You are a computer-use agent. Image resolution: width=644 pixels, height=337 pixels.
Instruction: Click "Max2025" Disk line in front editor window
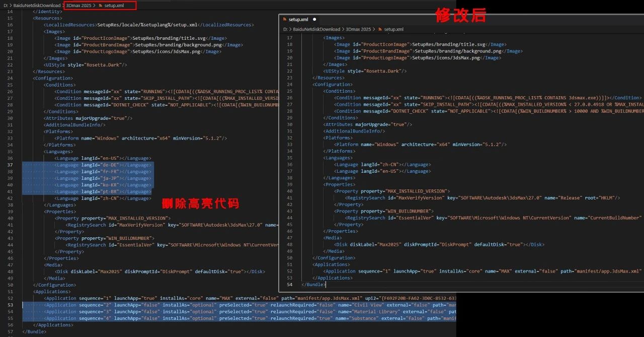point(439,244)
